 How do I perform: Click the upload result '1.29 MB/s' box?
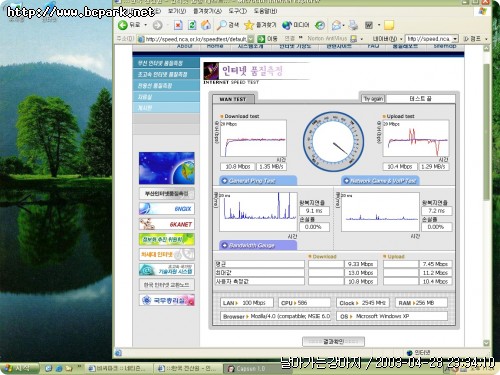pyautogui.click(x=433, y=167)
